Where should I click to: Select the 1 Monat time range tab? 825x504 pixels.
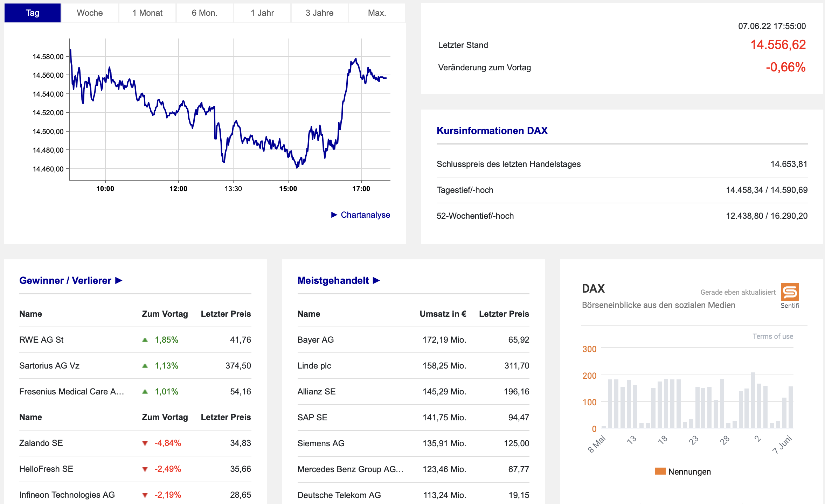(147, 13)
